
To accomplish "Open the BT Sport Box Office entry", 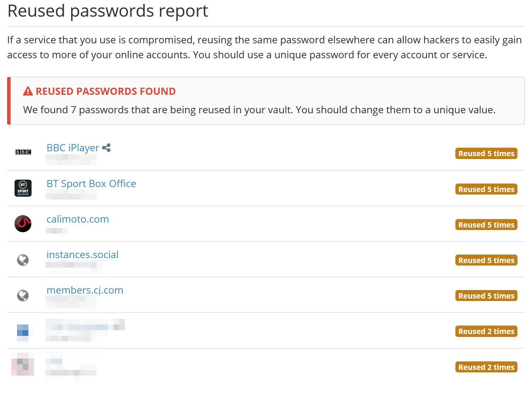I will (x=91, y=184).
